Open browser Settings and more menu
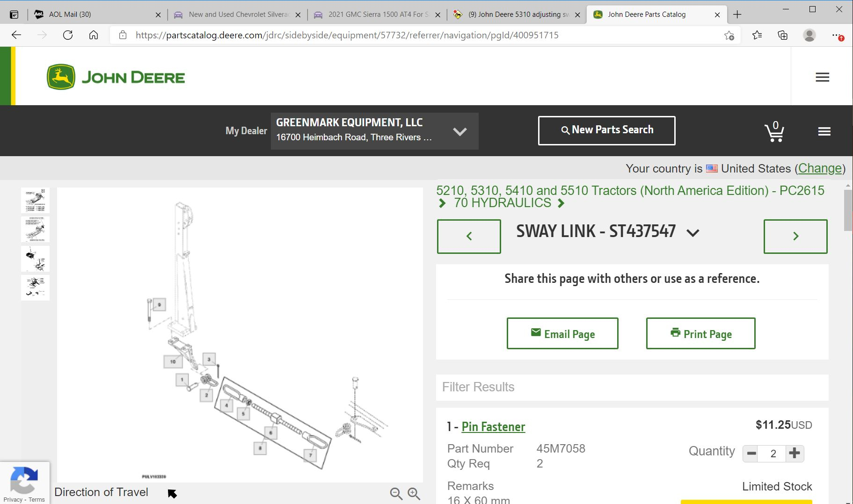This screenshot has width=853, height=504. 837,35
